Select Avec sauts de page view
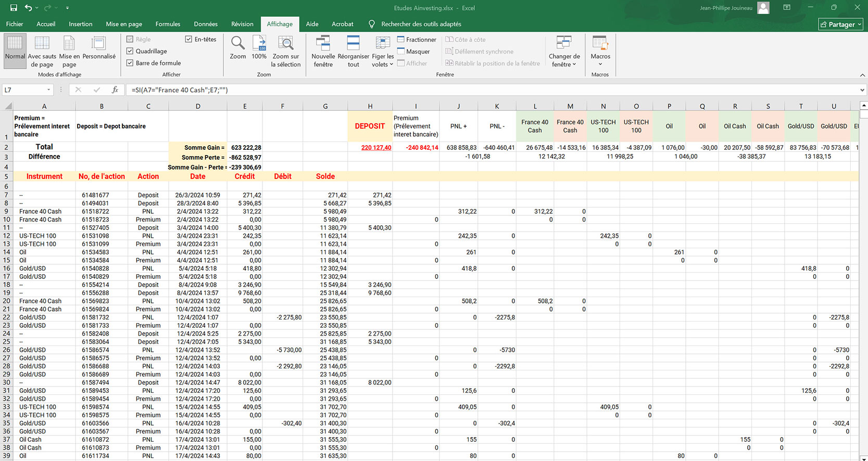868x461 pixels. pyautogui.click(x=42, y=44)
